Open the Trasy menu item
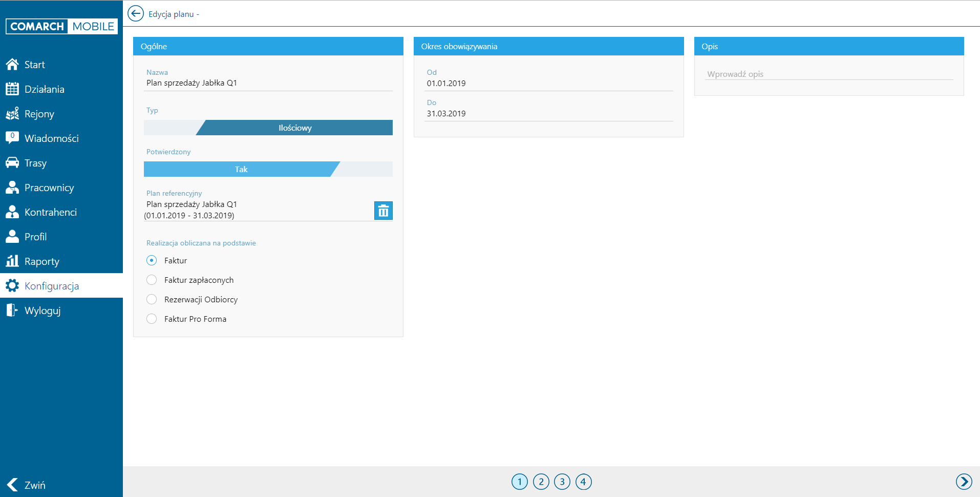980x497 pixels. pyautogui.click(x=61, y=162)
